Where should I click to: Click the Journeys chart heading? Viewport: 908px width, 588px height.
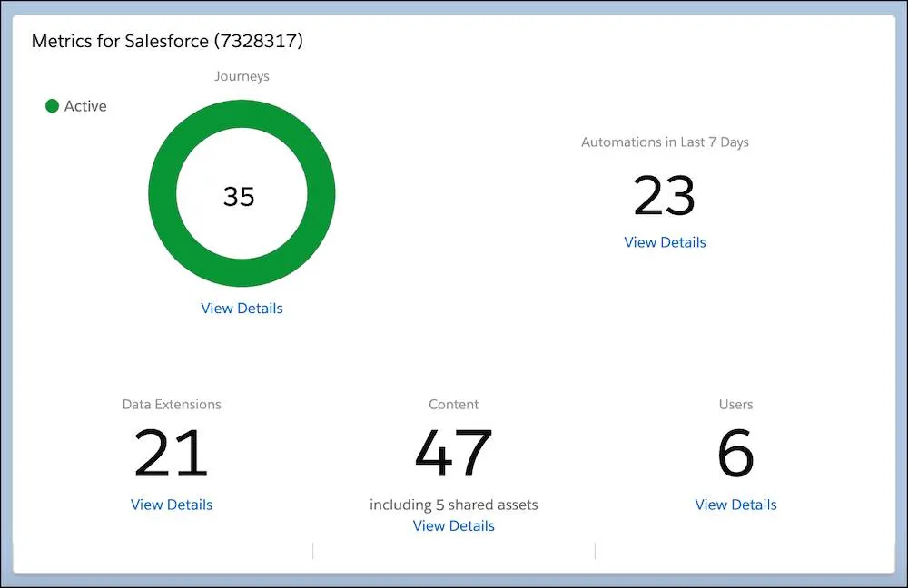[242, 76]
